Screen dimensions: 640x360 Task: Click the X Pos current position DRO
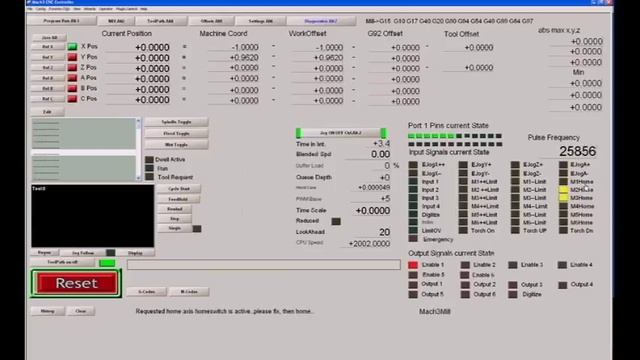click(138, 47)
